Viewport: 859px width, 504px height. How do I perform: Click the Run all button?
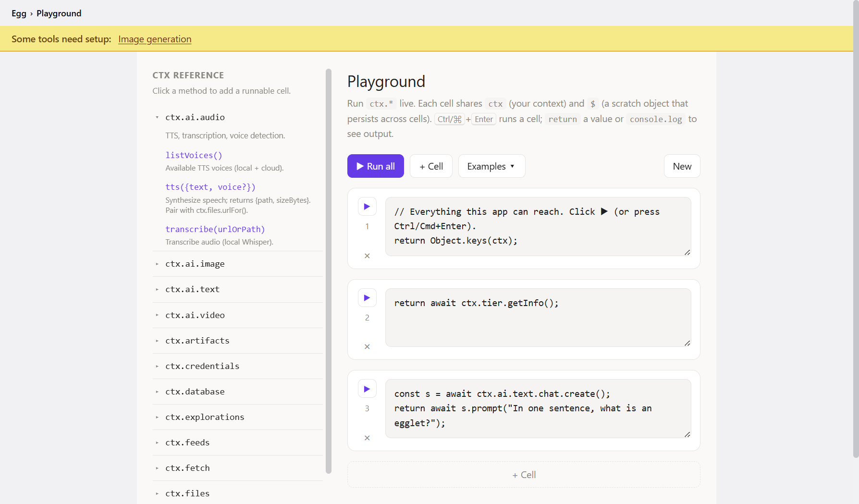(376, 166)
